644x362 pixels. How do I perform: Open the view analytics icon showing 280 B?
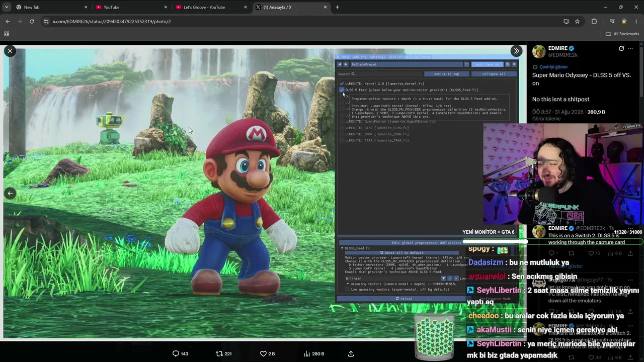(x=314, y=353)
